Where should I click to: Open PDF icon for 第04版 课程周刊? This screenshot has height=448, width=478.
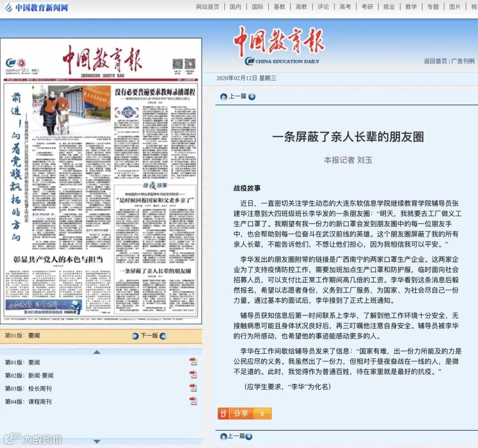[x=193, y=401]
